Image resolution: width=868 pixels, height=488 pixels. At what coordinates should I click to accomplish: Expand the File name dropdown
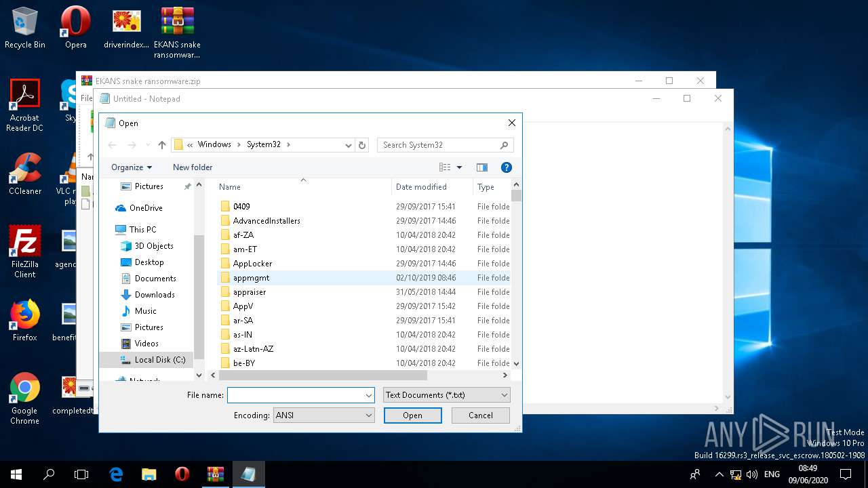(x=369, y=395)
